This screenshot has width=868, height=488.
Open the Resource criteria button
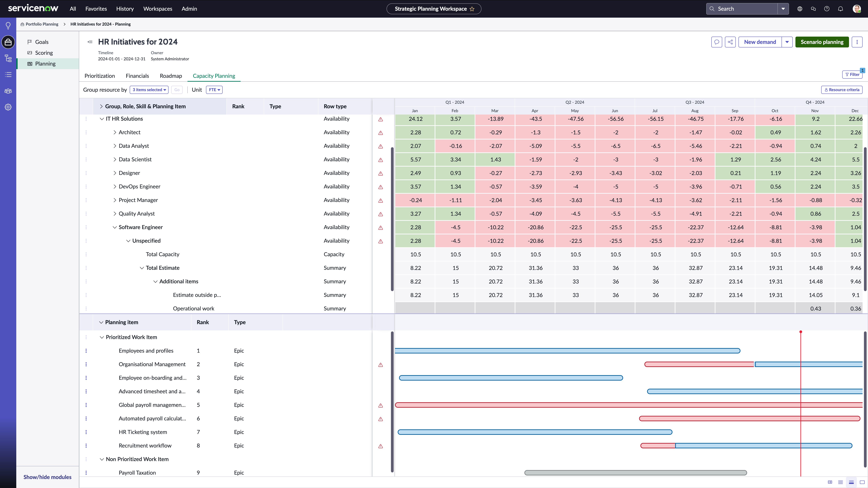pos(842,90)
